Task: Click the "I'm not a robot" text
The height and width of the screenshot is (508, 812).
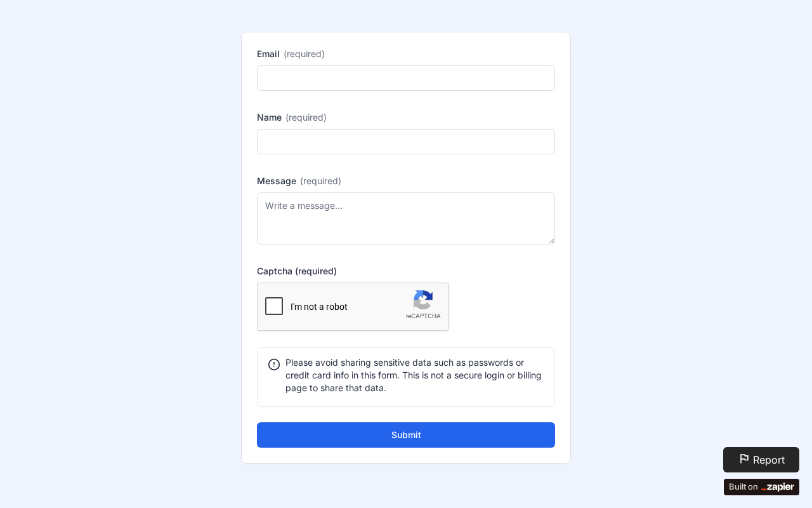Action: click(x=319, y=307)
